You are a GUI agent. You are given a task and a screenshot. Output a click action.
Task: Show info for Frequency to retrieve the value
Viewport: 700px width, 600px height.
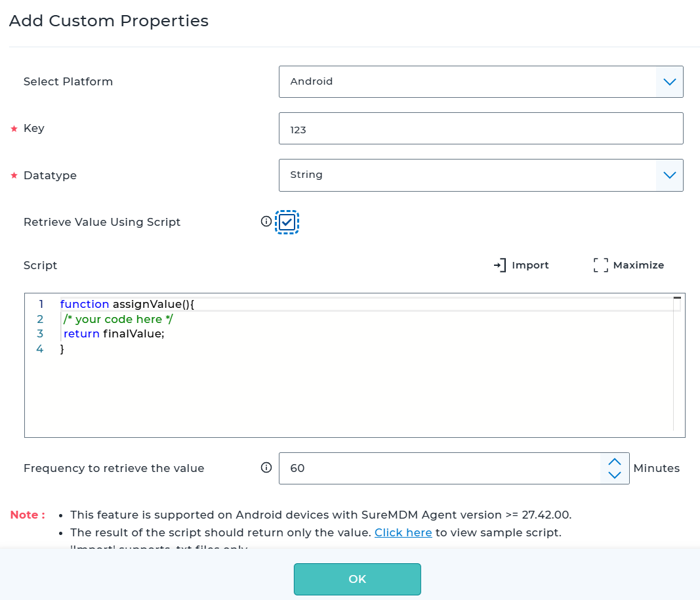point(266,468)
